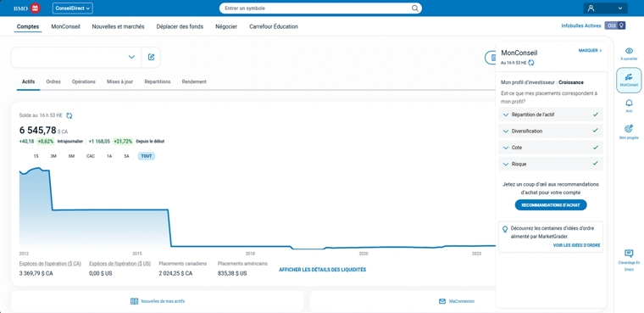Open Clavardage En Direct chat icon
This screenshot has width=644, height=313.
coord(629,254)
